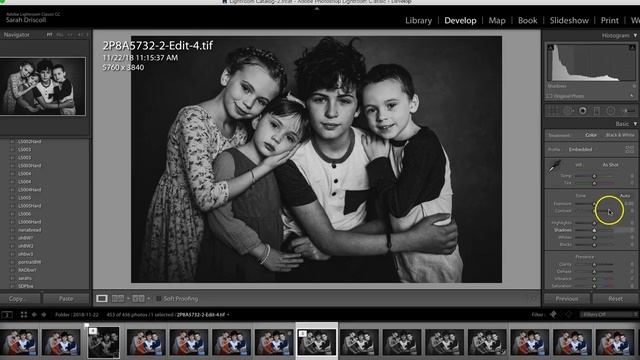Pick the White Balance eyedropper
The image size is (640, 360).
(554, 167)
